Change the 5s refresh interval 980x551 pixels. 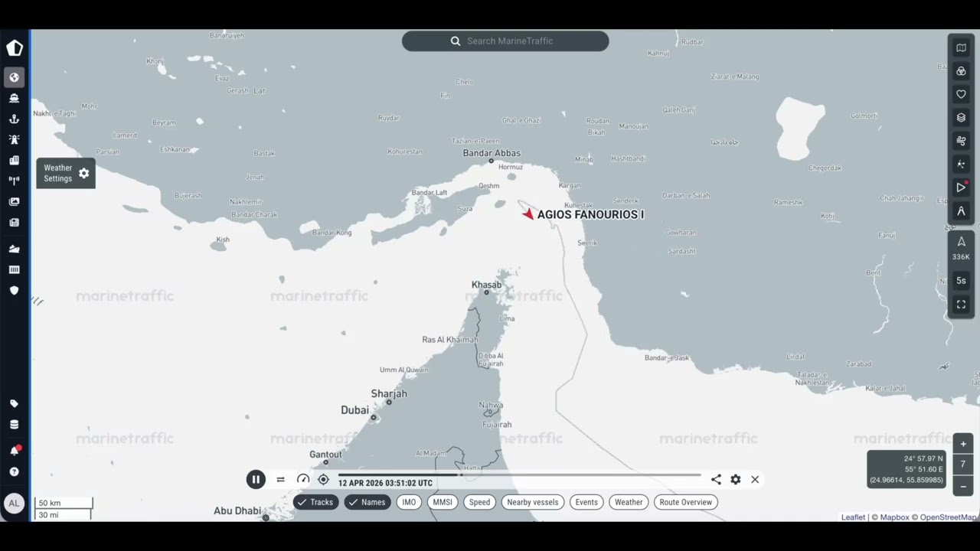[x=961, y=281]
